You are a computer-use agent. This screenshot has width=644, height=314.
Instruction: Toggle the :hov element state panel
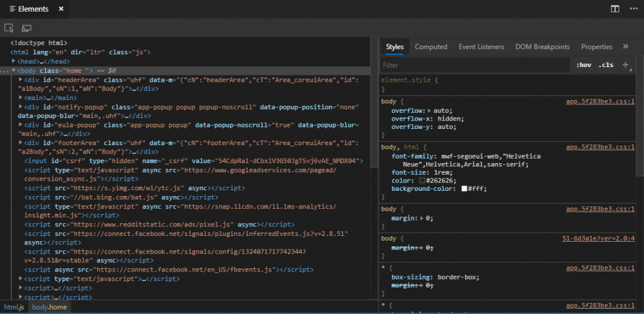click(583, 65)
